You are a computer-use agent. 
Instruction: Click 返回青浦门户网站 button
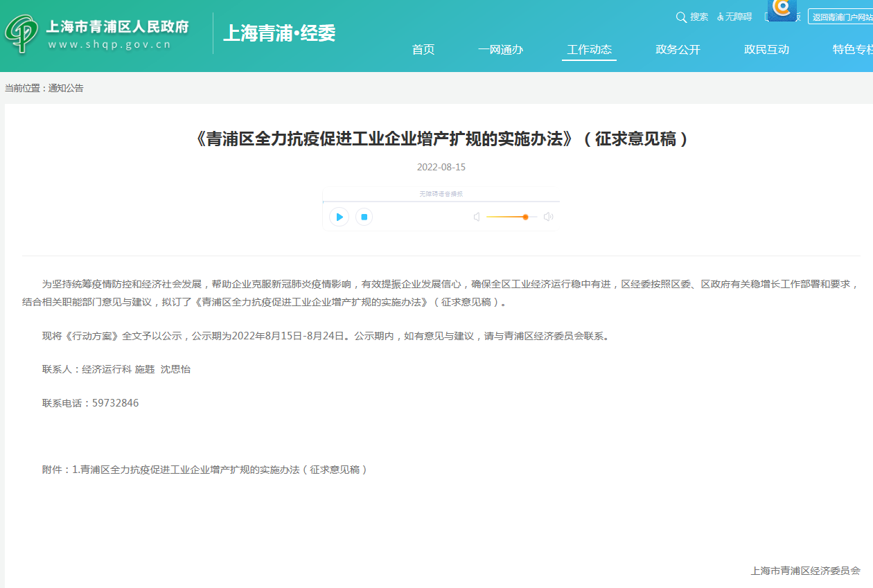841,17
